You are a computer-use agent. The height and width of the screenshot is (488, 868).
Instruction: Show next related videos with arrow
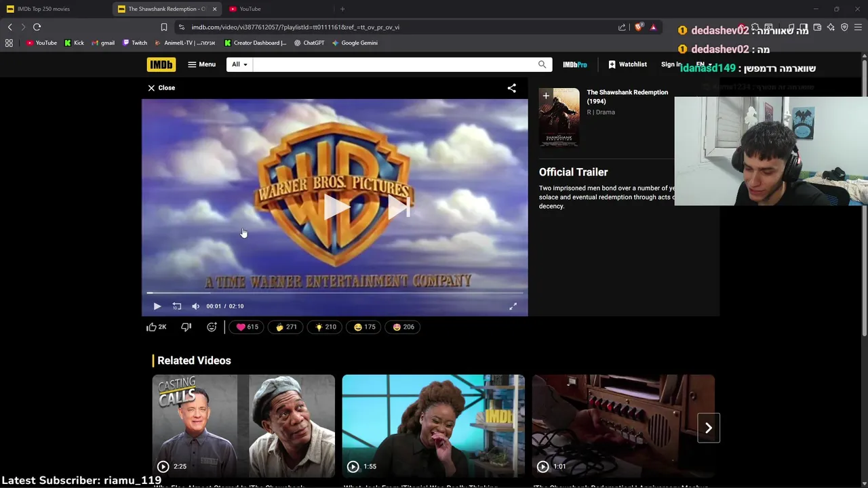[x=709, y=428]
